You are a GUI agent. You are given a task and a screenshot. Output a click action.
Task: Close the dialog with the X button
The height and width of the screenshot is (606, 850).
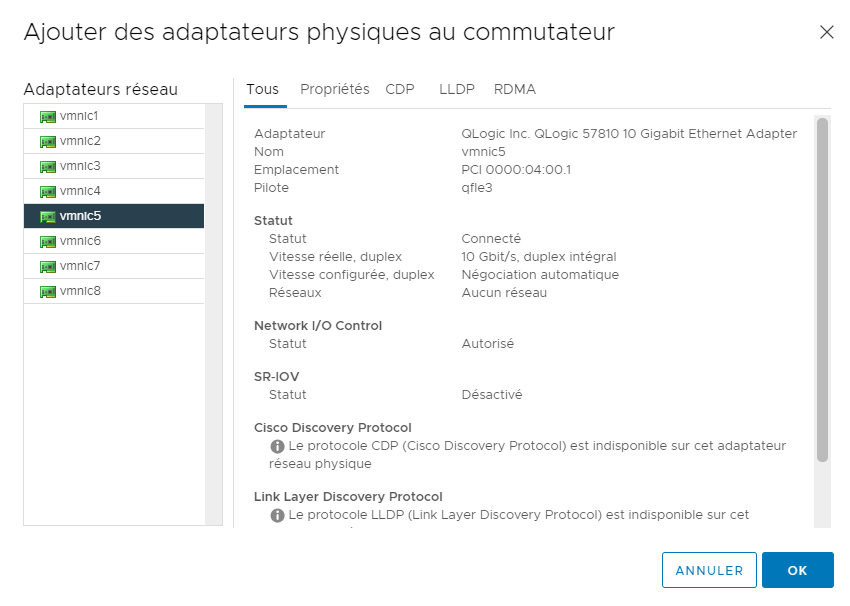pos(826,33)
